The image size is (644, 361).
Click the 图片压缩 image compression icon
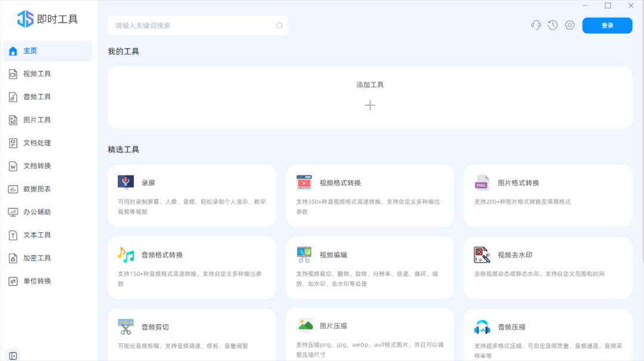pos(304,326)
